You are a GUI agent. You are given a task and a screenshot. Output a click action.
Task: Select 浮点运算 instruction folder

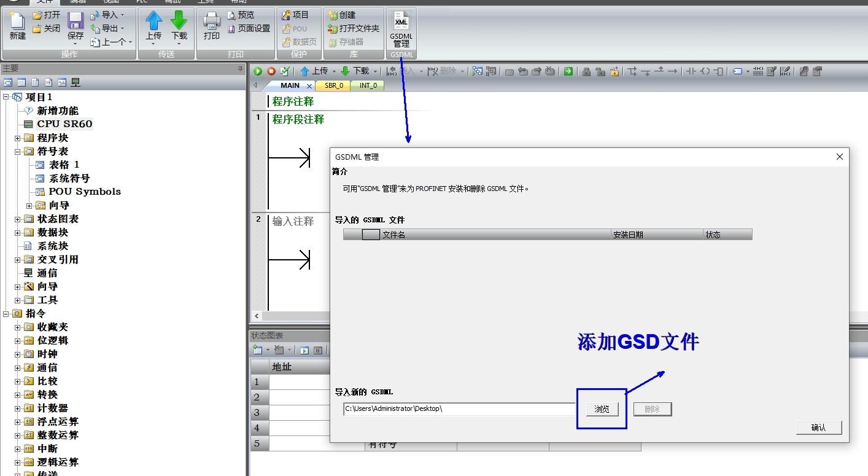coord(58,421)
